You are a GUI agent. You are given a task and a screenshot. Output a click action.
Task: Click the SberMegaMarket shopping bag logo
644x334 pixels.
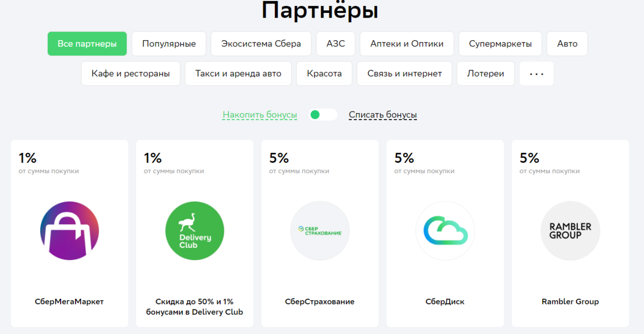(x=70, y=231)
